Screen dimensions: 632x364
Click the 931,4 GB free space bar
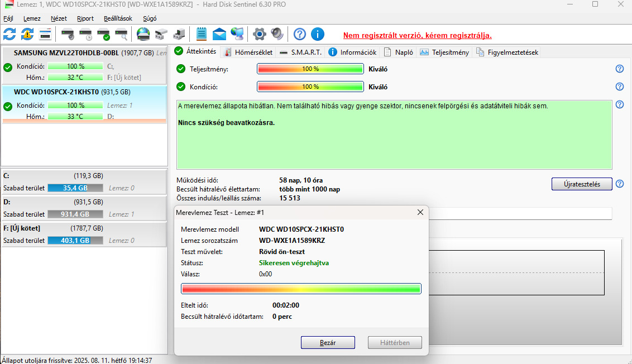point(75,214)
